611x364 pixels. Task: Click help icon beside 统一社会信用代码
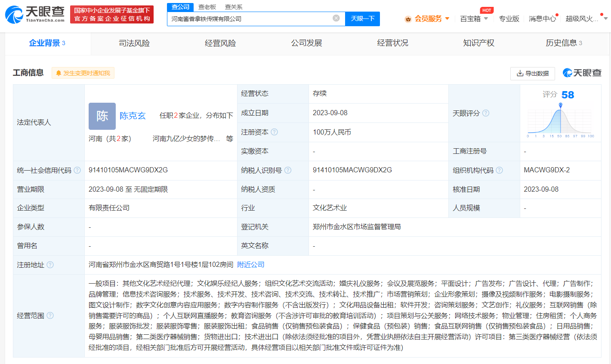77,170
